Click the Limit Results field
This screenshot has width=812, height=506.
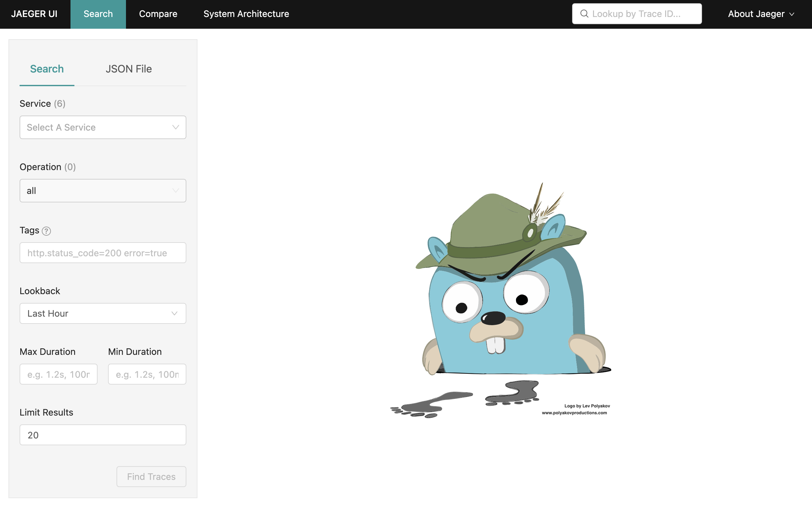click(x=103, y=435)
